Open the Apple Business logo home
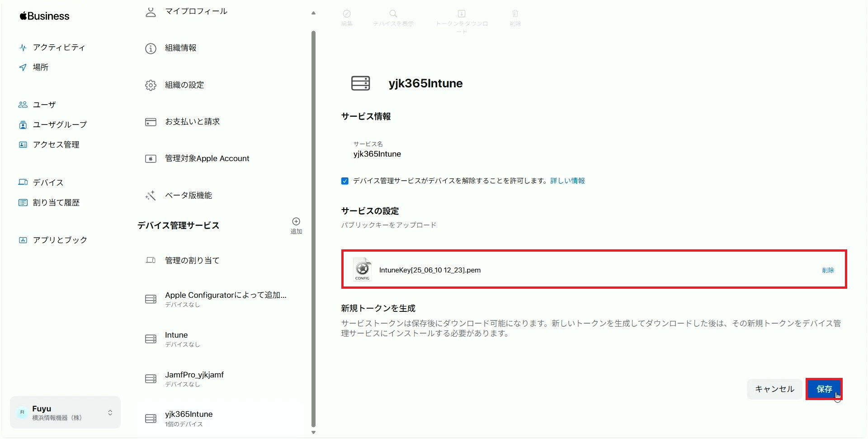Viewport: 868px width, 439px height. [44, 16]
